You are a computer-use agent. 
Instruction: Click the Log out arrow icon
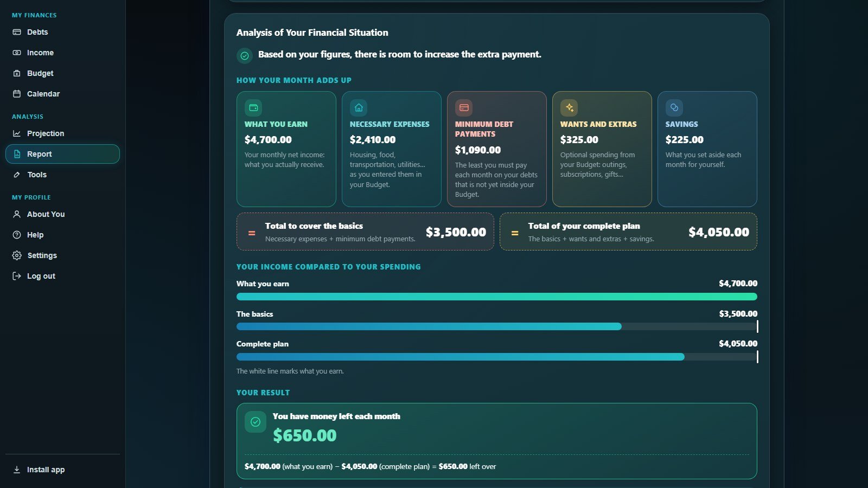point(17,276)
